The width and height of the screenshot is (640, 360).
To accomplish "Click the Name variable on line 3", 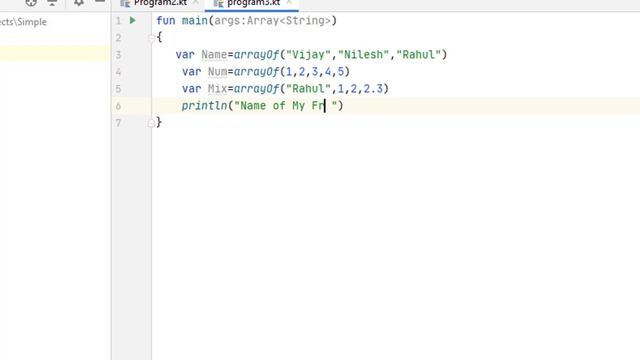I will 214,55.
